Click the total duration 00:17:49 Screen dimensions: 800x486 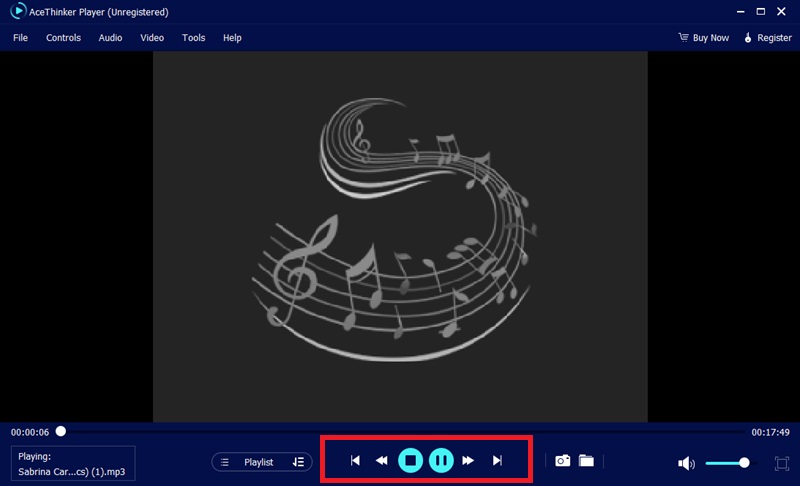pos(770,432)
